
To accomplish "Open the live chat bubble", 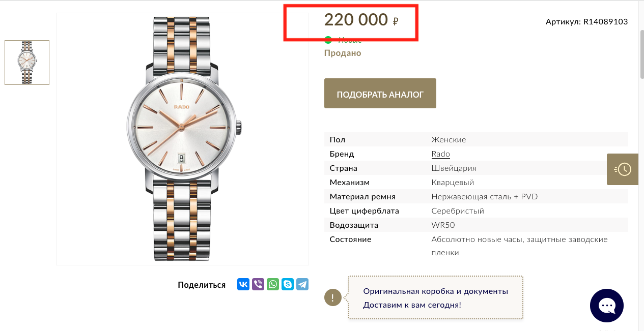I will tap(607, 306).
